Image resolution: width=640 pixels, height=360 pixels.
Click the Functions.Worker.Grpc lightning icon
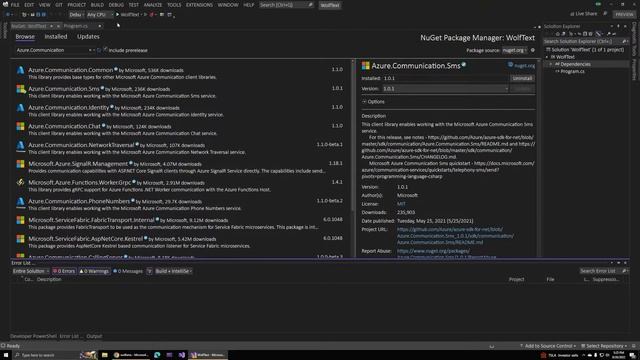pyautogui.click(x=20, y=183)
